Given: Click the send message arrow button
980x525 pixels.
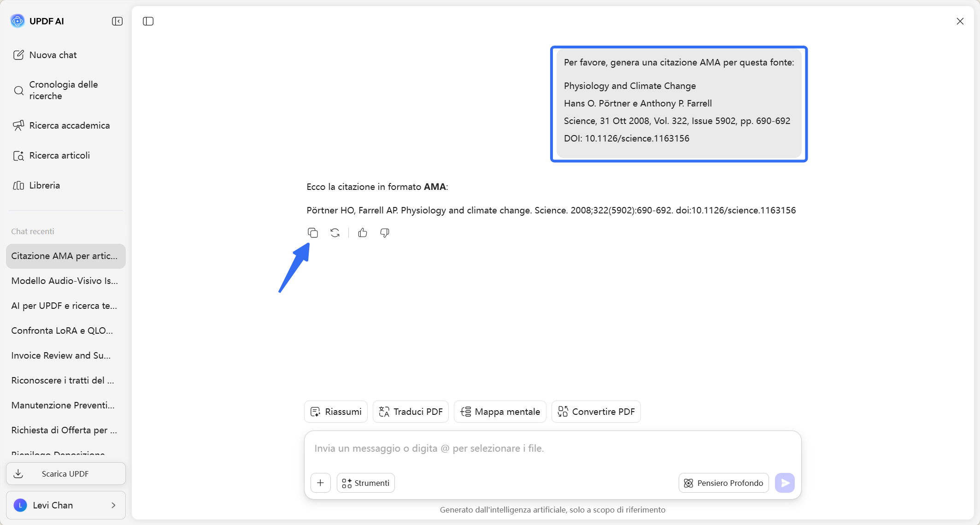Looking at the screenshot, I should coord(785,483).
